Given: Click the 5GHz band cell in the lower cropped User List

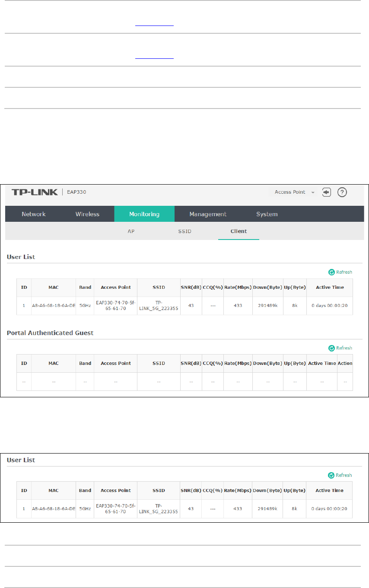Looking at the screenshot, I should 85,509.
